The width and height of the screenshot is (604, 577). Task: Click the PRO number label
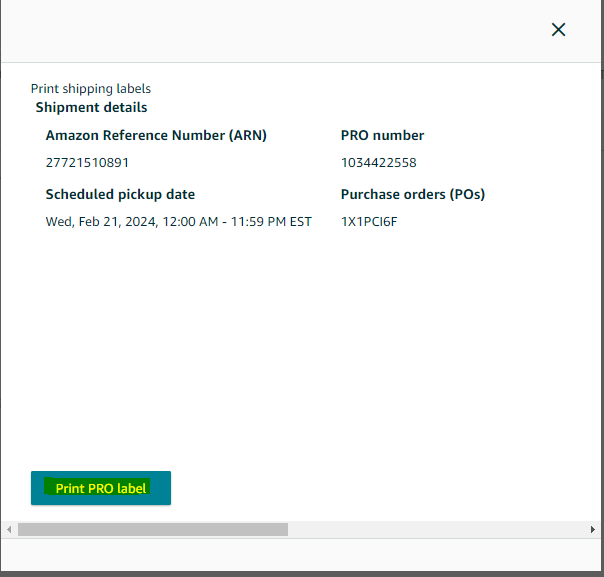click(383, 135)
